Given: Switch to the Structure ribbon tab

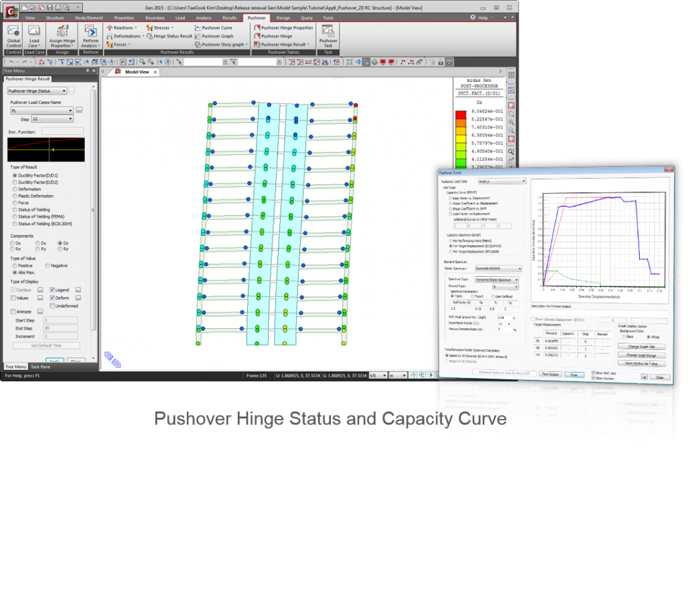Looking at the screenshot, I should (54, 18).
